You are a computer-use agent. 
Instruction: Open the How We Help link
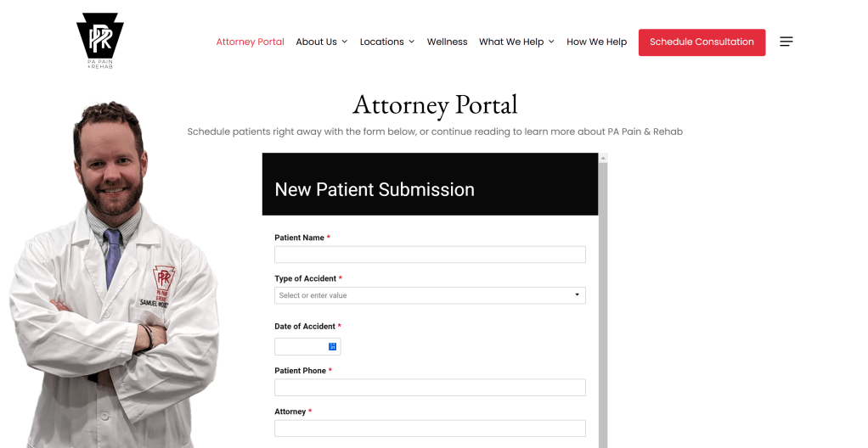point(596,42)
